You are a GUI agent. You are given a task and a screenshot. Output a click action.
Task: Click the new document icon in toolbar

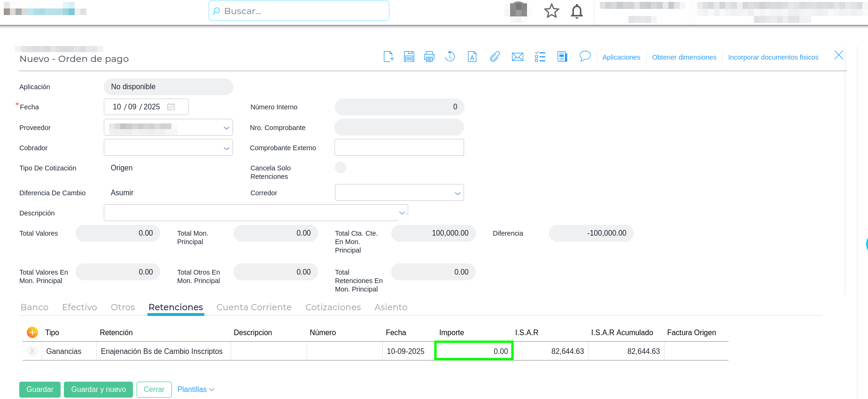[388, 57]
